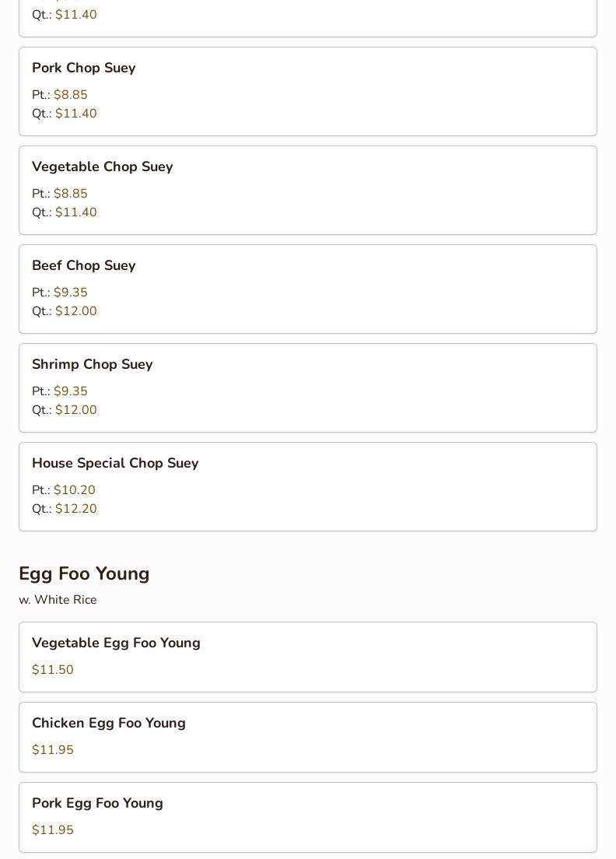Pick House Special Chop Suey pint $10.20
616x859 pixels.
[74, 490]
